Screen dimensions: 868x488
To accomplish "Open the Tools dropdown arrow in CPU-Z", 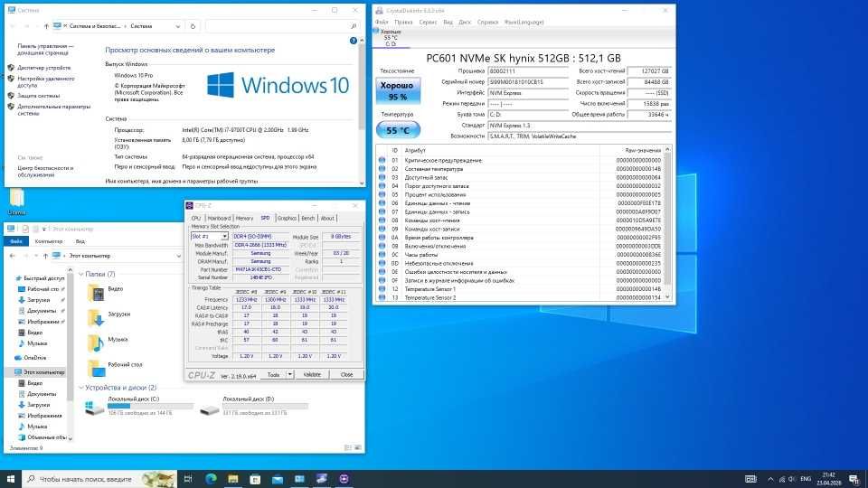I will 289,374.
